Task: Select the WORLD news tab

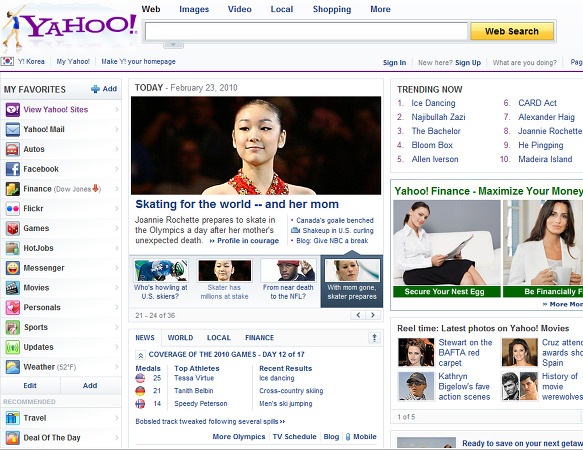Action: [x=180, y=338]
